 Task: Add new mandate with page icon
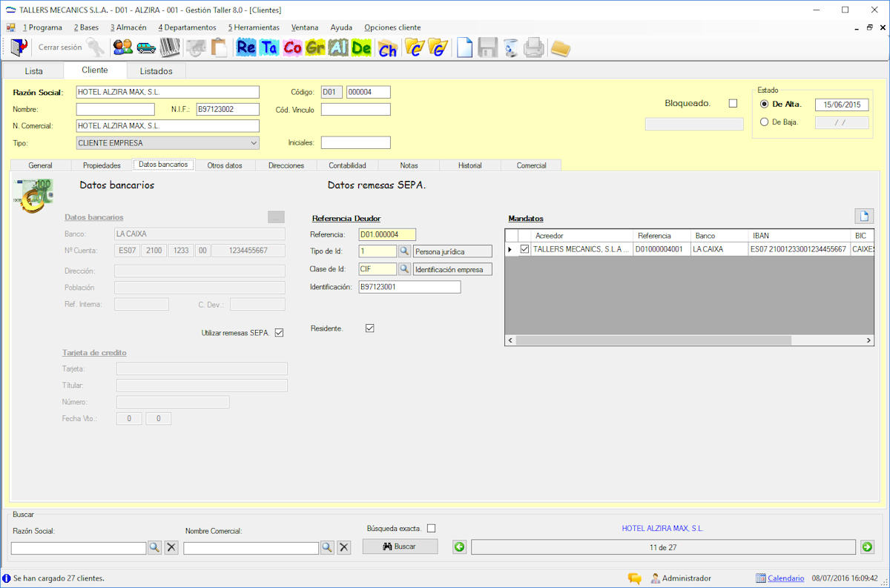click(863, 216)
